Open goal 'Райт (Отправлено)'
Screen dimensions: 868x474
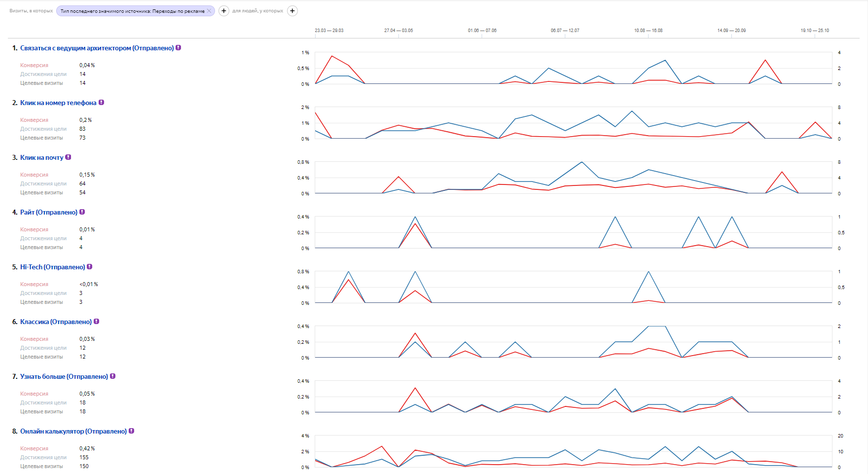(49, 212)
